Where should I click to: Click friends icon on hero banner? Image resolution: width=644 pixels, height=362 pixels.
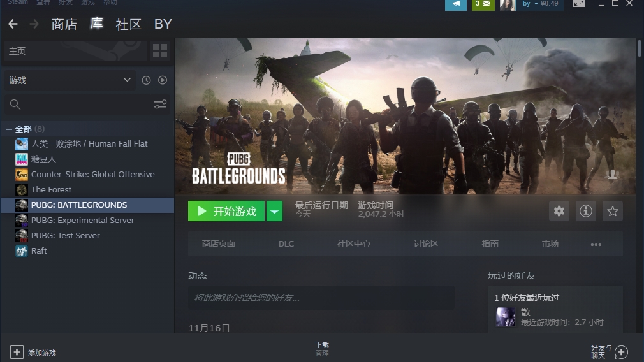612,175
